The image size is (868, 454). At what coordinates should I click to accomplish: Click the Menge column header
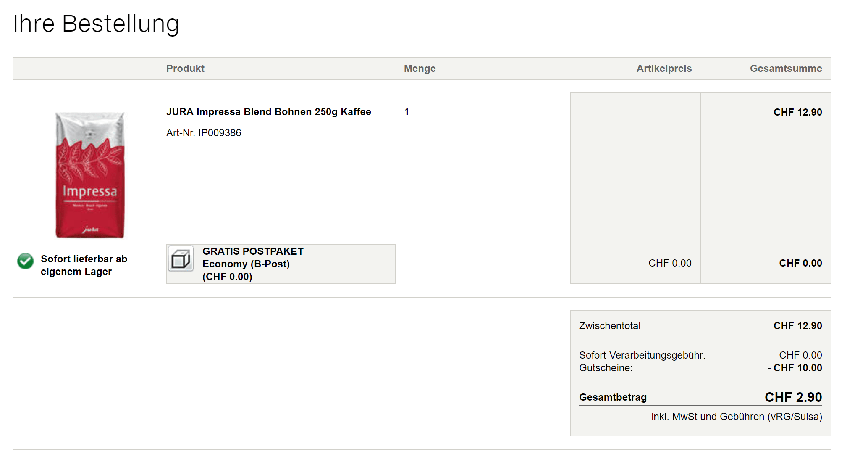click(x=420, y=69)
